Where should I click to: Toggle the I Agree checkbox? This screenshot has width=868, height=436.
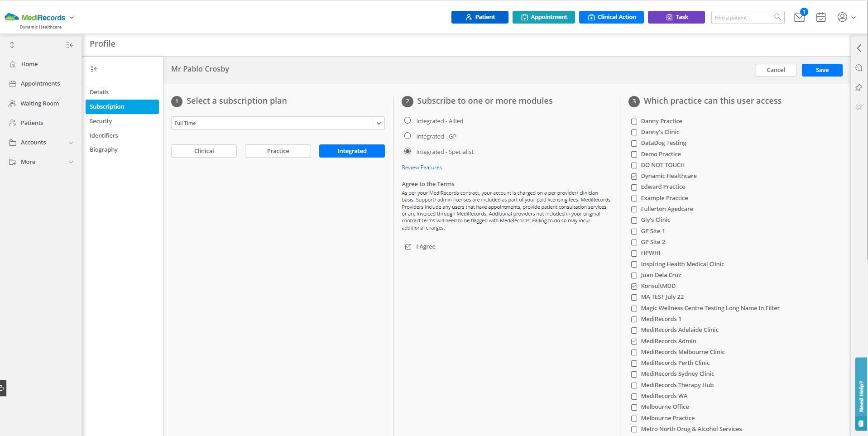408,247
